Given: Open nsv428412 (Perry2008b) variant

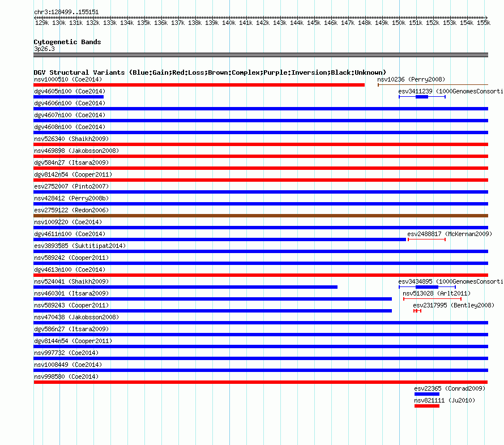Looking at the screenshot, I should (71, 198).
